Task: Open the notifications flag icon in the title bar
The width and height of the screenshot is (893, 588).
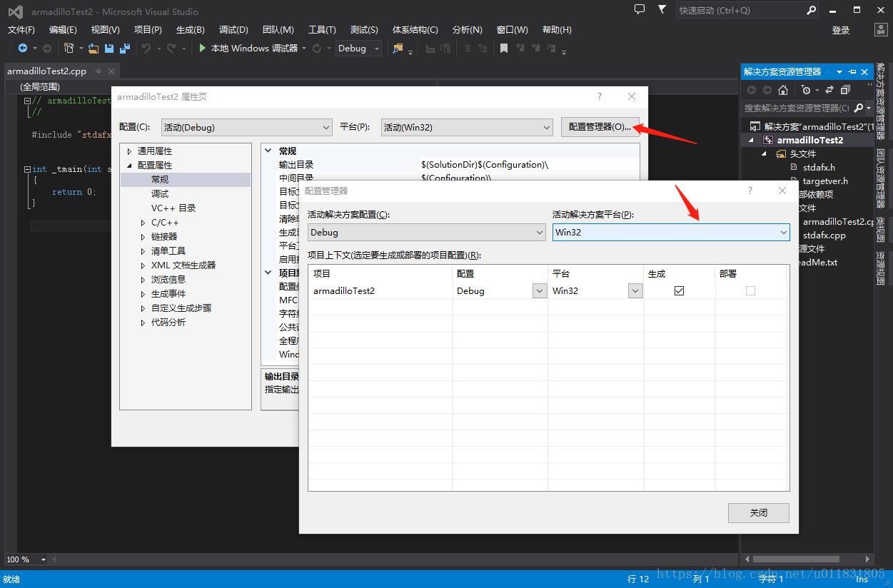Action: (662, 9)
